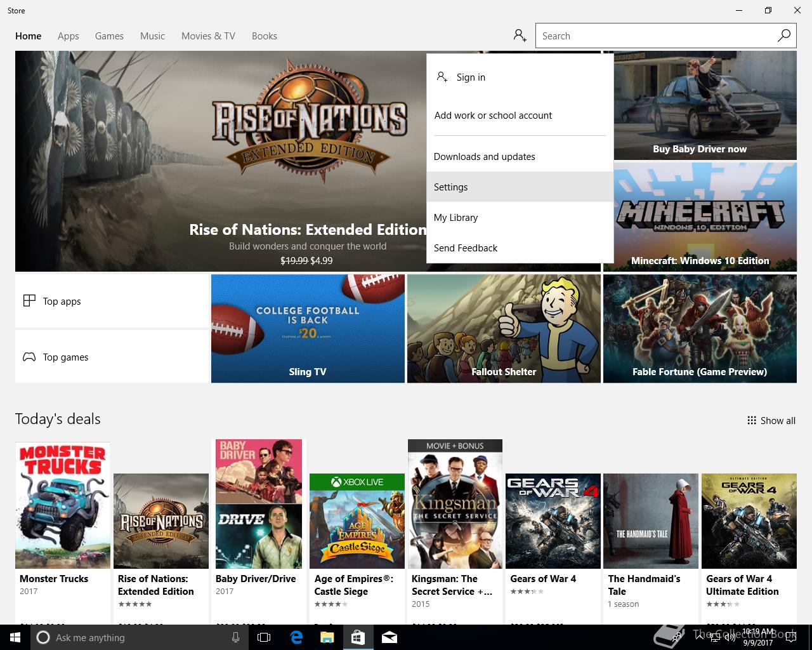
Task: Click Cortana circle icon in taskbar
Action: (43, 637)
